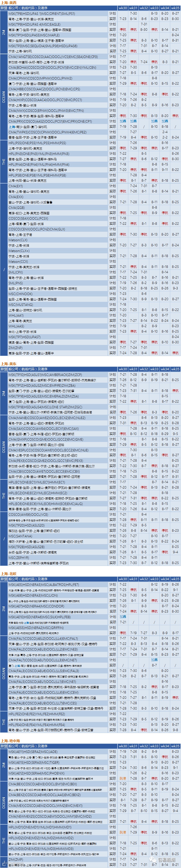This screenshot has height=868, width=181.
Task: Select the MSK(TP12) EMPIRE route row
Action: (42, 385)
